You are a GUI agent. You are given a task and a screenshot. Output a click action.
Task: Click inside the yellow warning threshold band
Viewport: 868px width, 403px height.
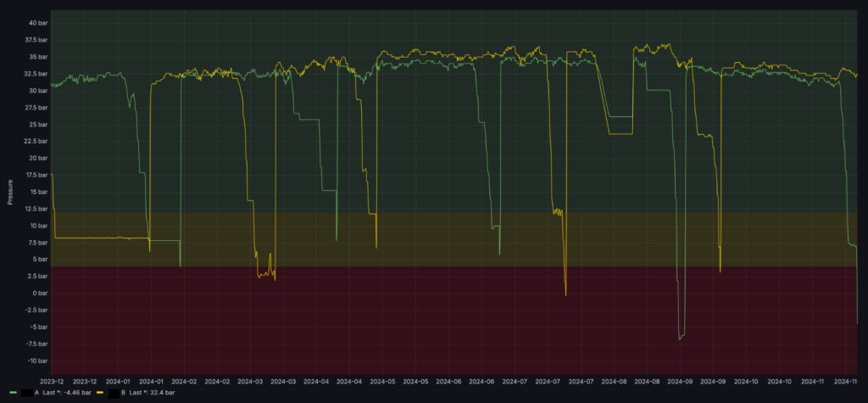click(424, 238)
